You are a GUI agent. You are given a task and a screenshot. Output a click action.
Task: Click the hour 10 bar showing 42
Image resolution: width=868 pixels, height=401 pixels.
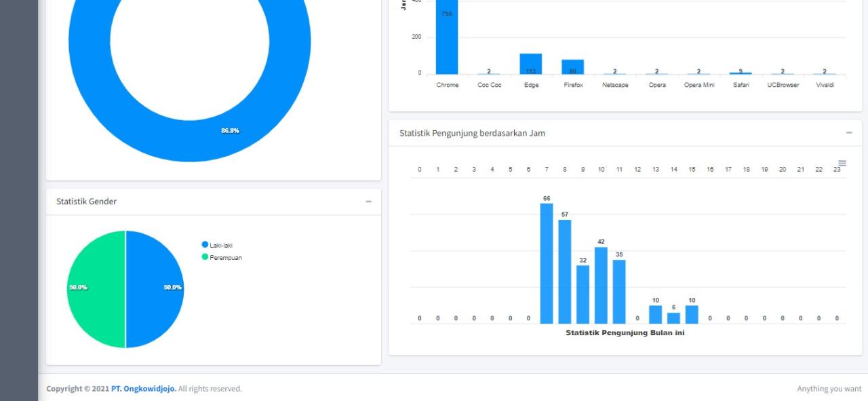click(x=601, y=285)
